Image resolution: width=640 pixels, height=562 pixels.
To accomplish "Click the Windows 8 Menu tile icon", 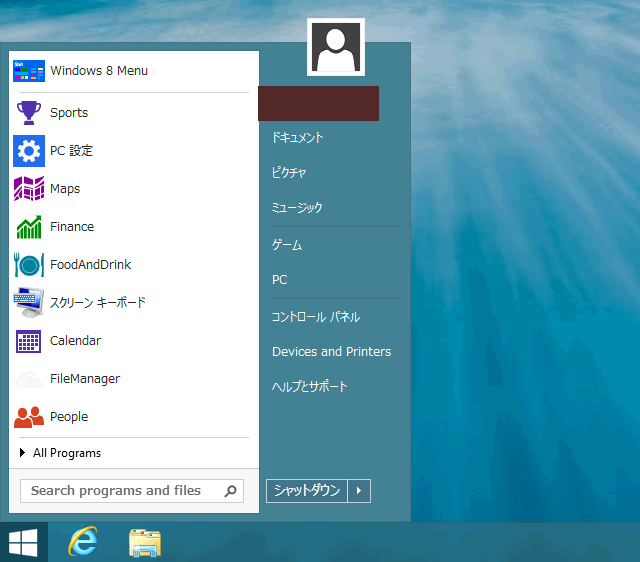I will [x=29, y=71].
